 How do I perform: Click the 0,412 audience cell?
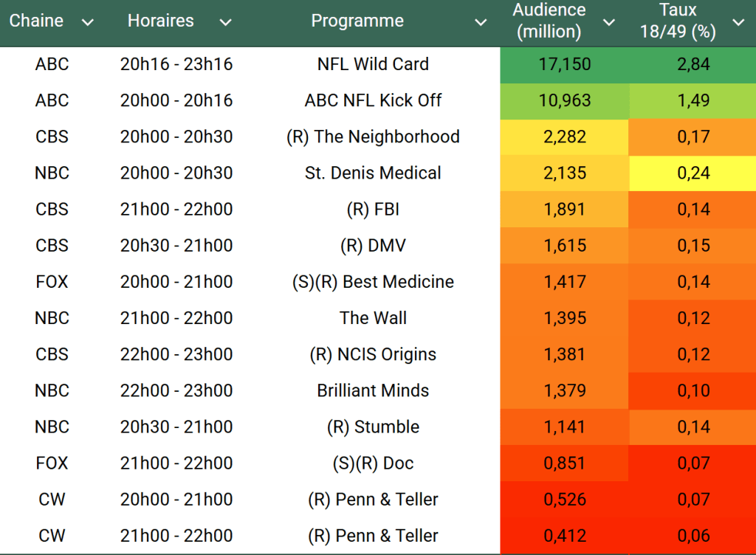pos(565,536)
